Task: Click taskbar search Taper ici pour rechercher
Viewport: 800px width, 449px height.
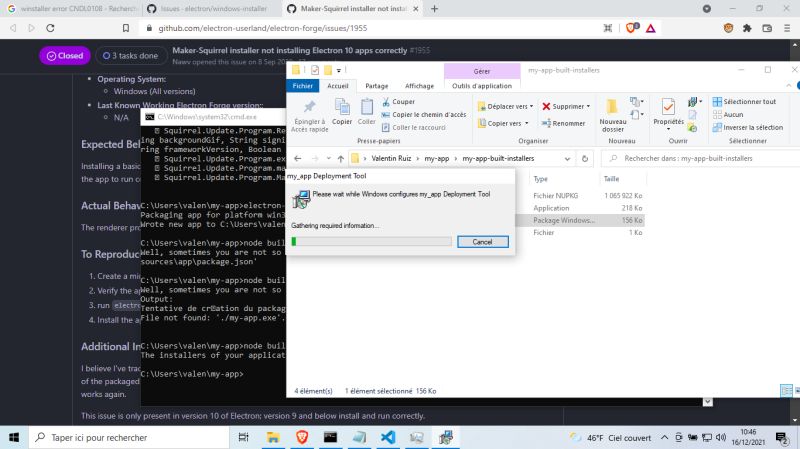Action: [129, 437]
